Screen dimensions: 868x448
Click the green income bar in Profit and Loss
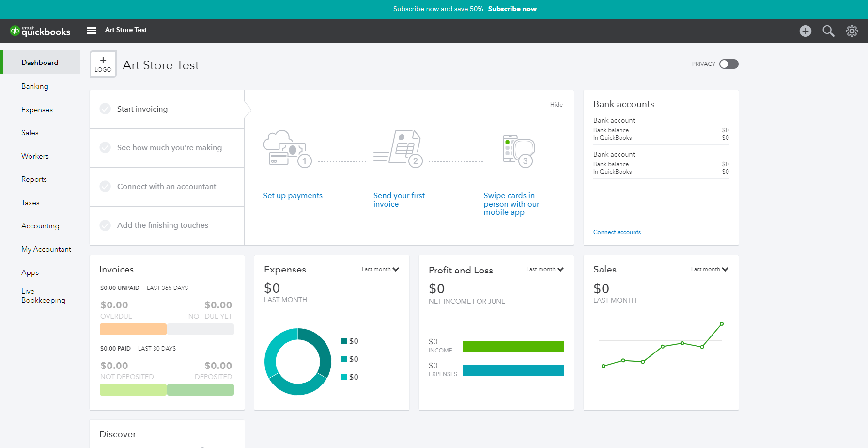point(513,346)
